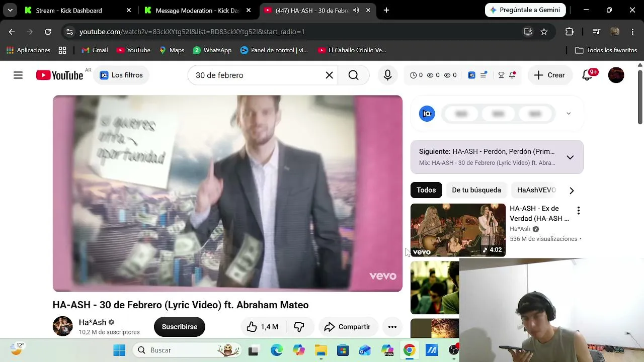The width and height of the screenshot is (644, 362).
Task: Select the HA-ASH 30 de Febrero tab
Action: [317, 10]
